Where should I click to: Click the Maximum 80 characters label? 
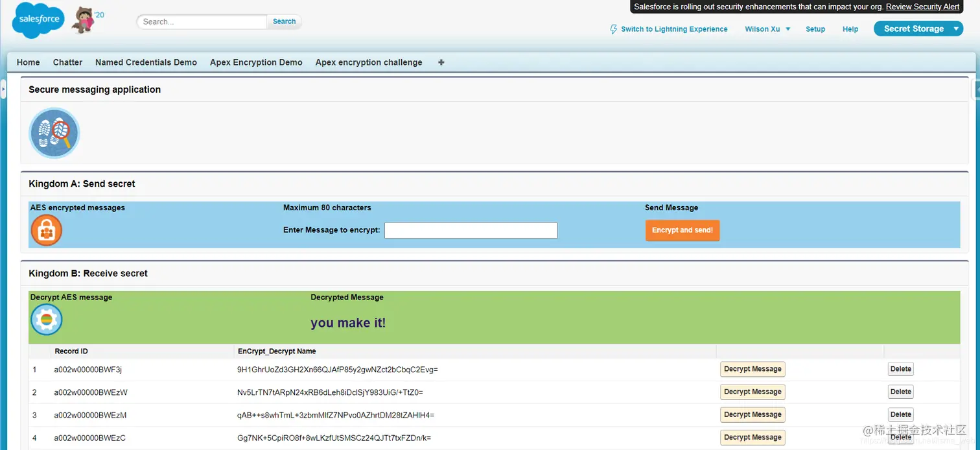[327, 207]
